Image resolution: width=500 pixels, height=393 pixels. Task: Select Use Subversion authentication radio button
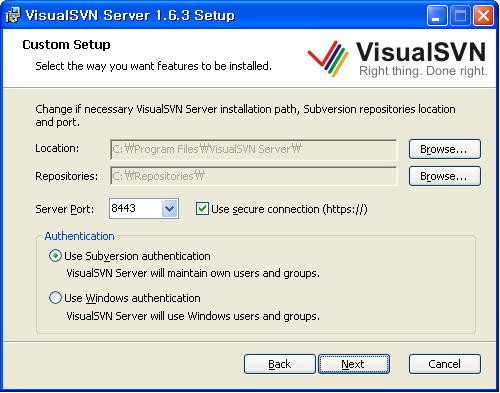pos(55,256)
